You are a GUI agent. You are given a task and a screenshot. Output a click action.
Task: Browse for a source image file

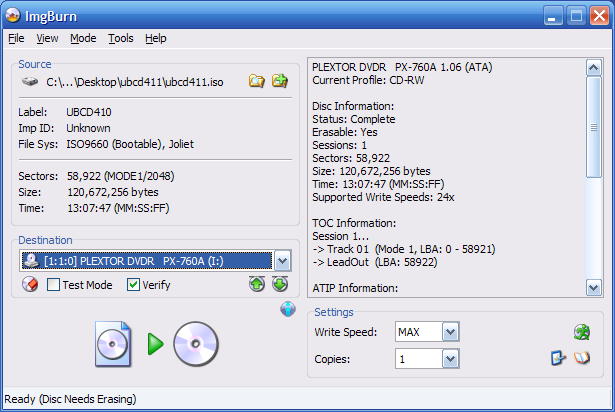point(257,81)
